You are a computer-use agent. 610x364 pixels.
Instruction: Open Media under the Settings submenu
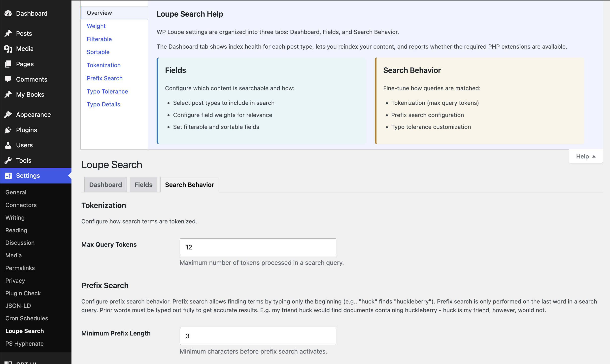[x=13, y=255]
